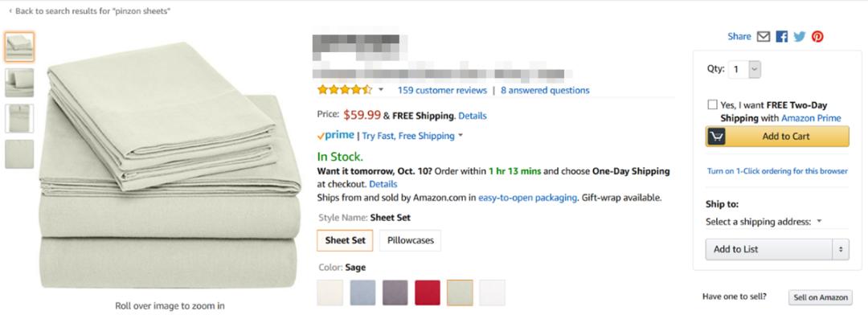
Task: Go back to pinzon sheets search results
Action: coord(90,11)
